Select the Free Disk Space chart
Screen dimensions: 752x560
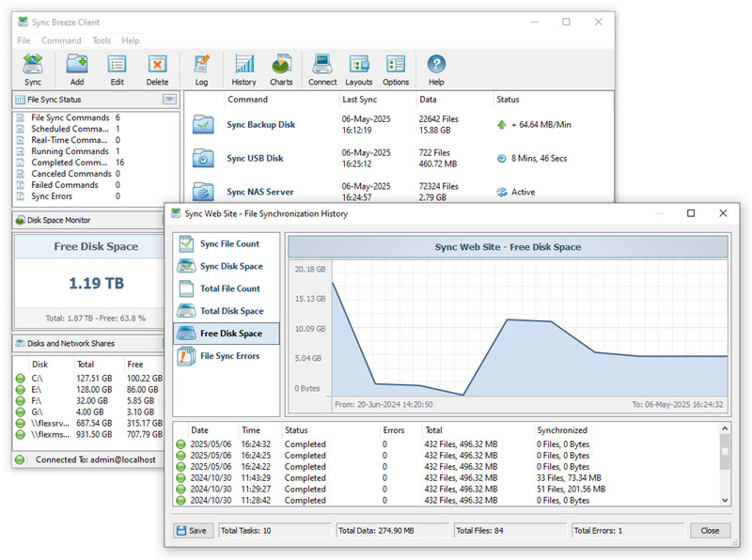tap(227, 334)
